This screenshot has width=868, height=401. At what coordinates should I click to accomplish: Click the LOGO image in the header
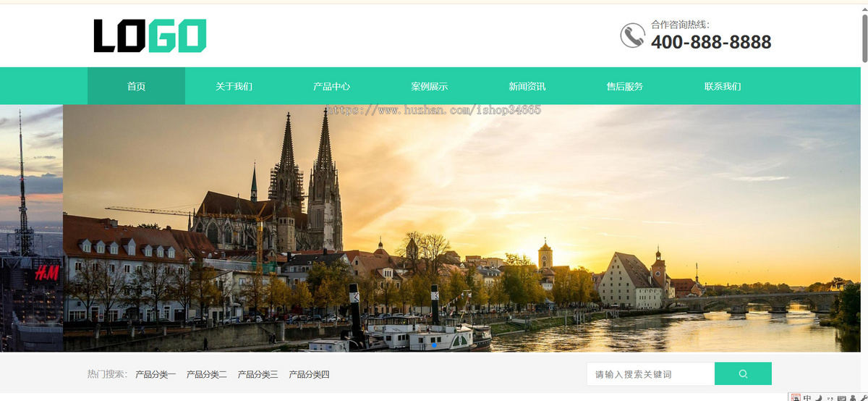pyautogui.click(x=150, y=36)
